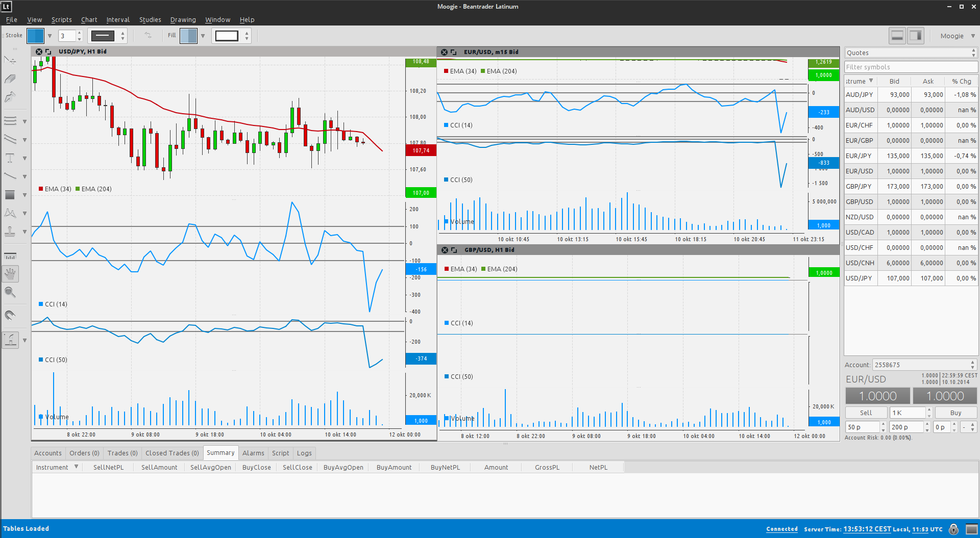The image size is (980, 538).
Task: Toggle the bottom panel visibility
Action: [x=897, y=36]
